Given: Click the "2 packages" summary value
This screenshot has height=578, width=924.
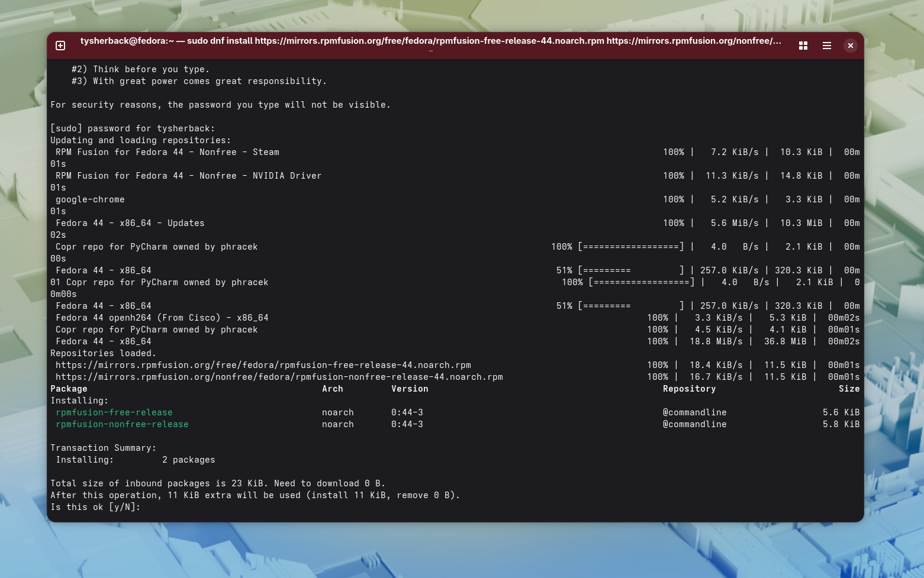Looking at the screenshot, I should coord(189,460).
